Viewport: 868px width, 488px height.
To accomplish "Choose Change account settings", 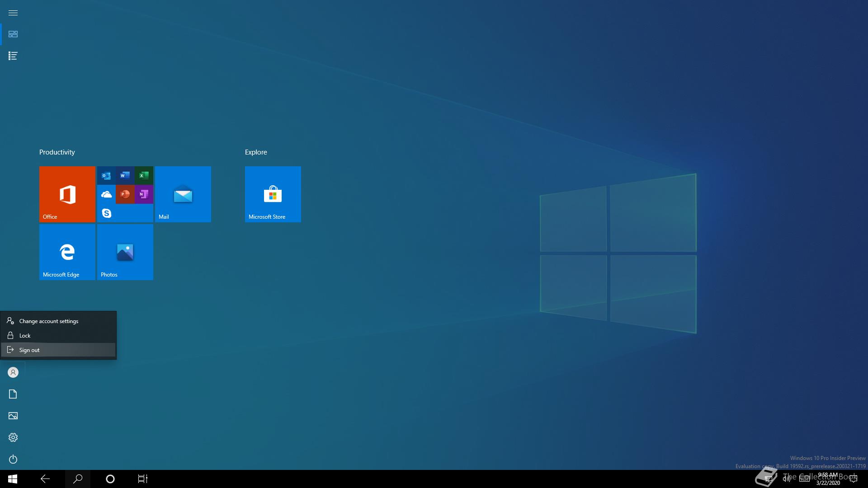I will coord(58,321).
